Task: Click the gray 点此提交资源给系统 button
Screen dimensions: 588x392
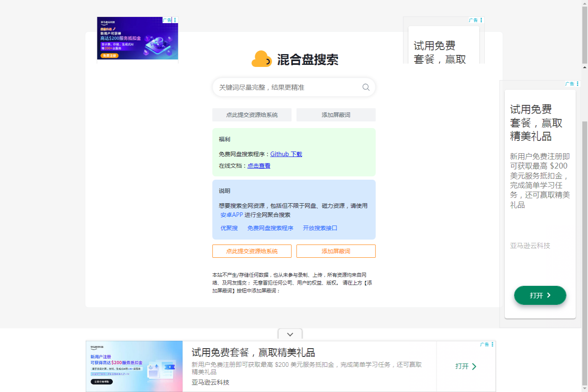Action: pyautogui.click(x=251, y=115)
